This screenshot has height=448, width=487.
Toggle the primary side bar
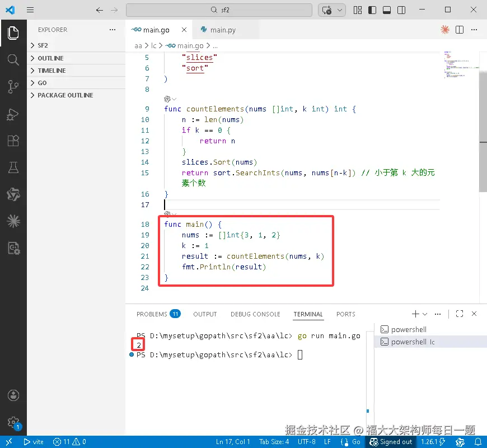click(372, 10)
